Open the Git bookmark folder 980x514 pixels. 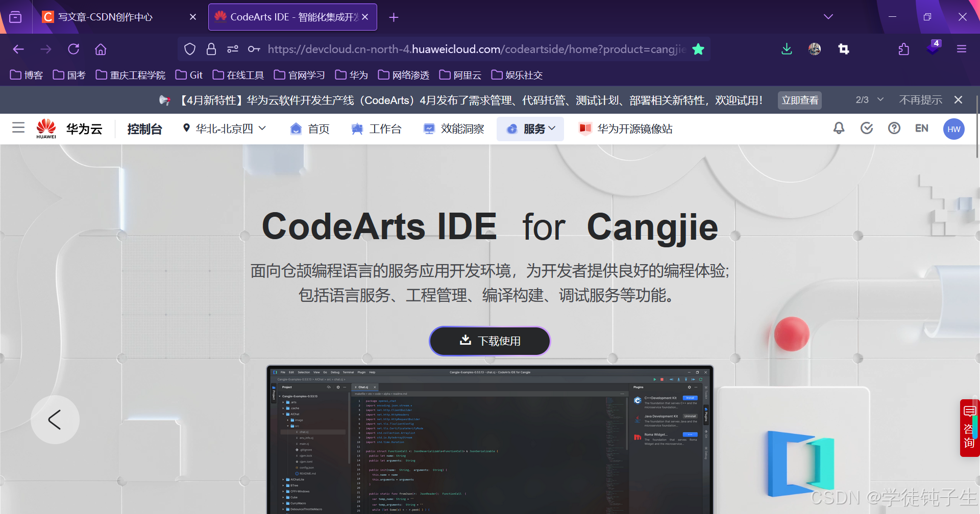tap(189, 75)
